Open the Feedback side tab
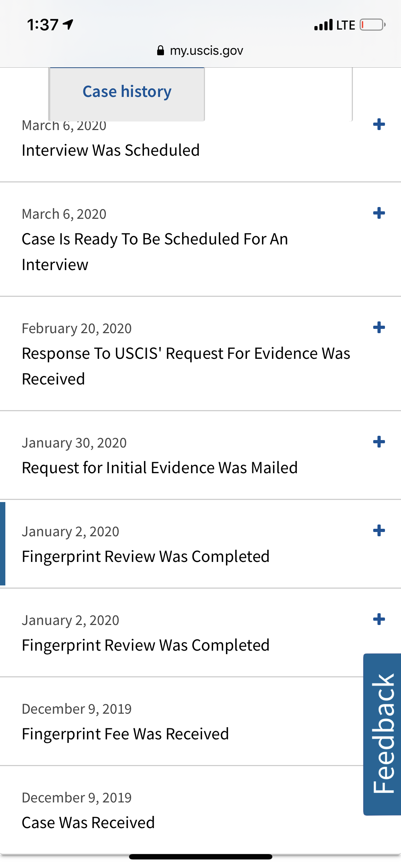The image size is (401, 868). click(x=382, y=734)
